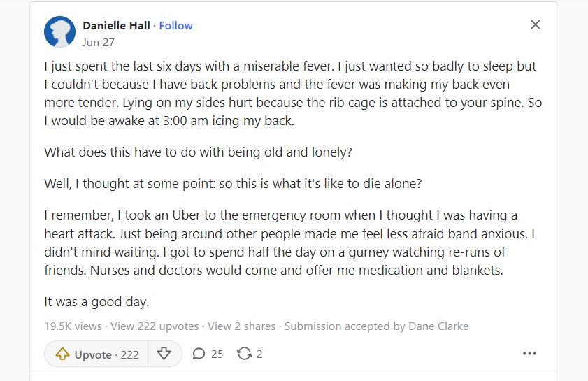Open the Dane Clarke profile link
The height and width of the screenshot is (381, 588).
click(438, 326)
